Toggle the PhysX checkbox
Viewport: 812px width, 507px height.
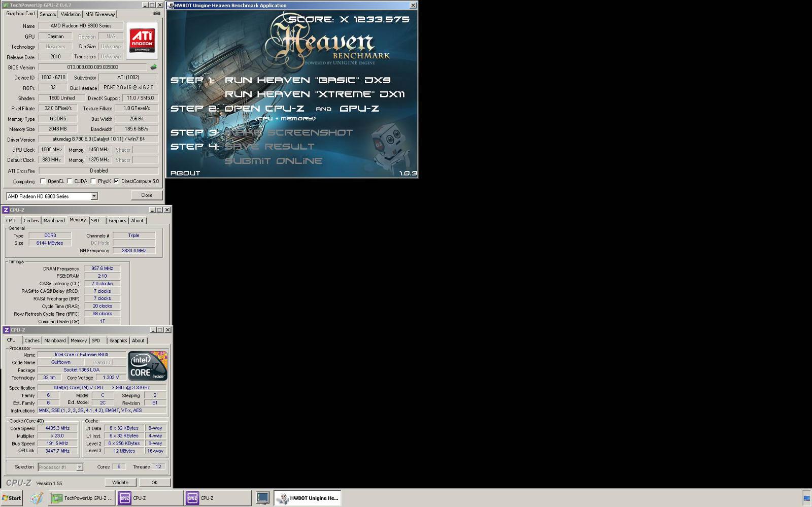[x=93, y=181]
